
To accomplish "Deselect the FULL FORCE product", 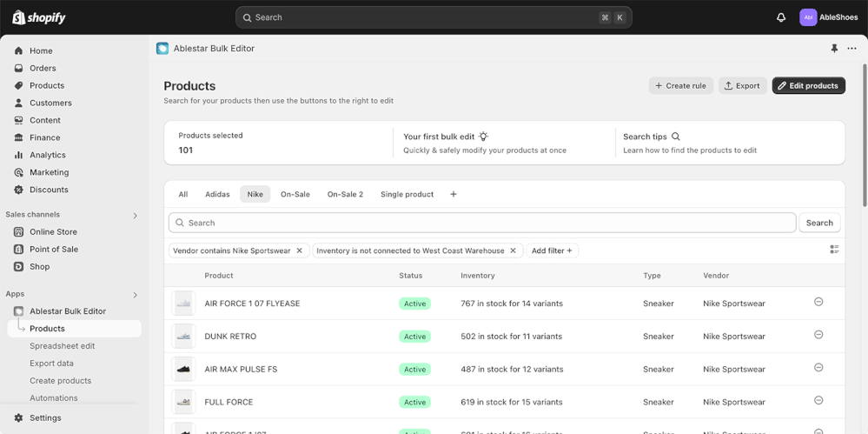I will 818,400.
